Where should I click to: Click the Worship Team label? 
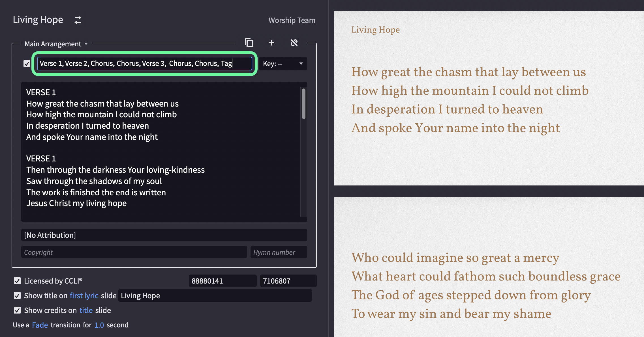(x=292, y=20)
